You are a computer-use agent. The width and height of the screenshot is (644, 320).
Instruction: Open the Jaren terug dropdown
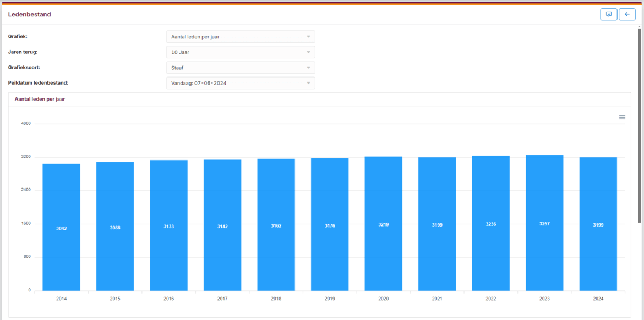(241, 52)
